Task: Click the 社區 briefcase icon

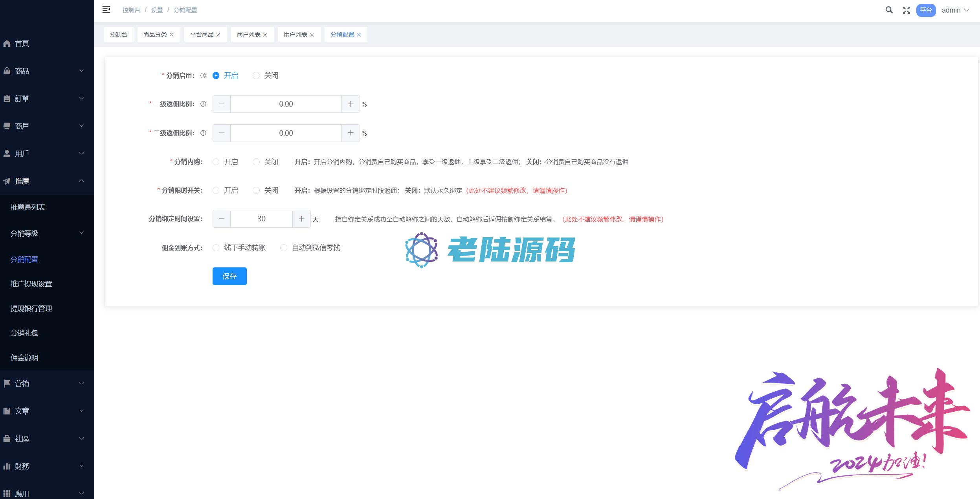Action: tap(7, 438)
